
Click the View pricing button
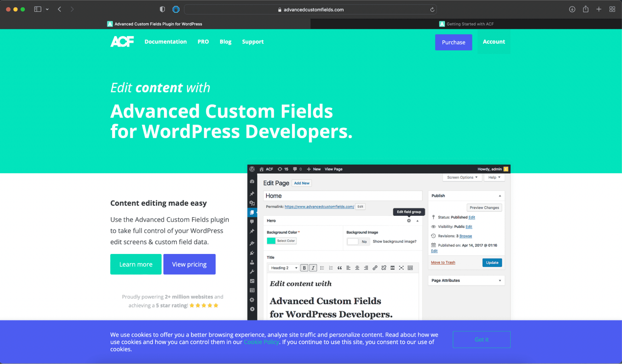point(189,264)
